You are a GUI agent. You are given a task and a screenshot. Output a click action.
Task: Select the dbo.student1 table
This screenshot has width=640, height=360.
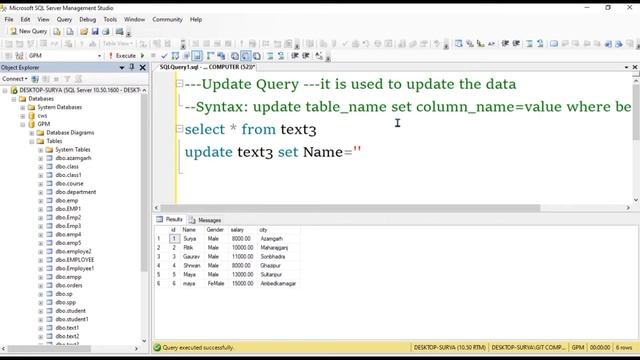[x=72, y=319]
